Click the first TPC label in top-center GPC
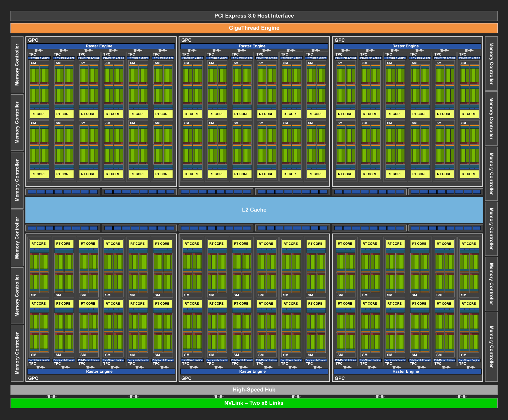The image size is (508, 420). (186, 54)
